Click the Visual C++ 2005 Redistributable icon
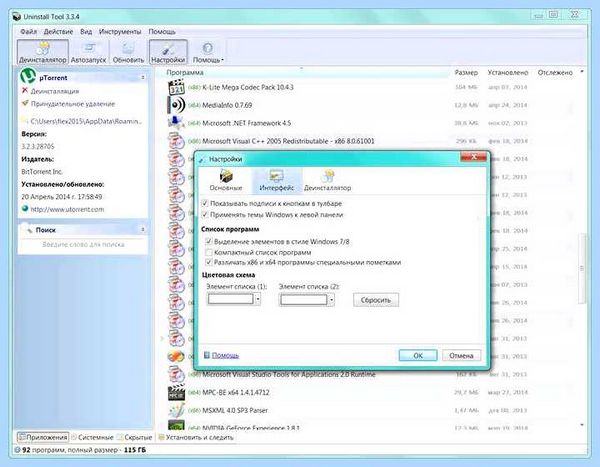Screen dimensions: 600x467 point(176,141)
